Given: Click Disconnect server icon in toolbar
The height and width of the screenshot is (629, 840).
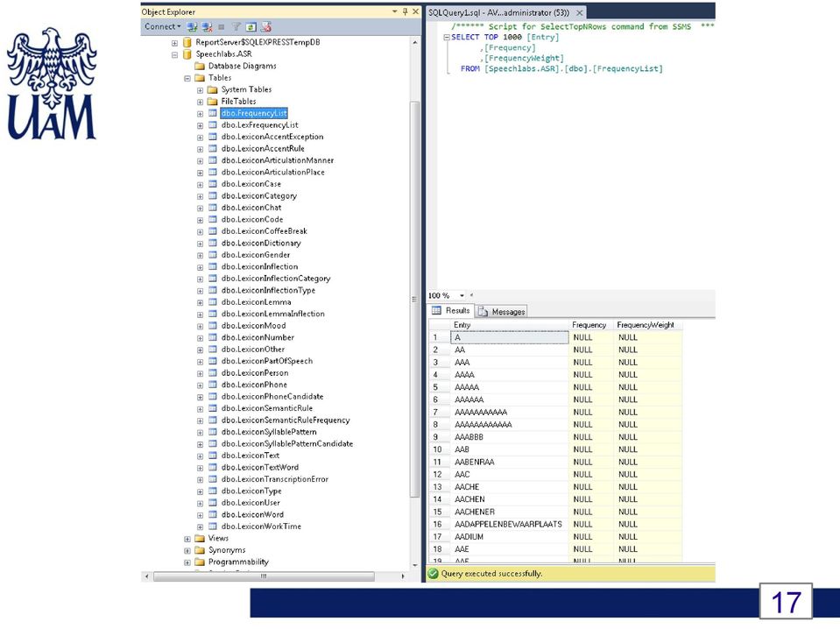Looking at the screenshot, I should [207, 27].
